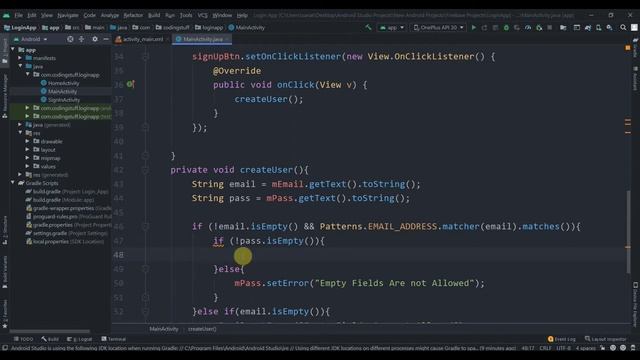Open the Structure side tab
This screenshot has width=640, height=360.
click(4, 231)
